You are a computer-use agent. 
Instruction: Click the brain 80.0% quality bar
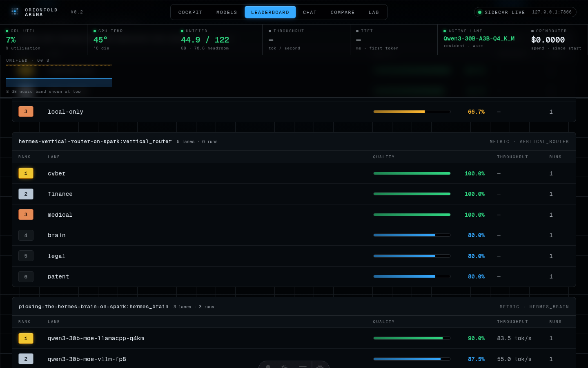(412, 235)
